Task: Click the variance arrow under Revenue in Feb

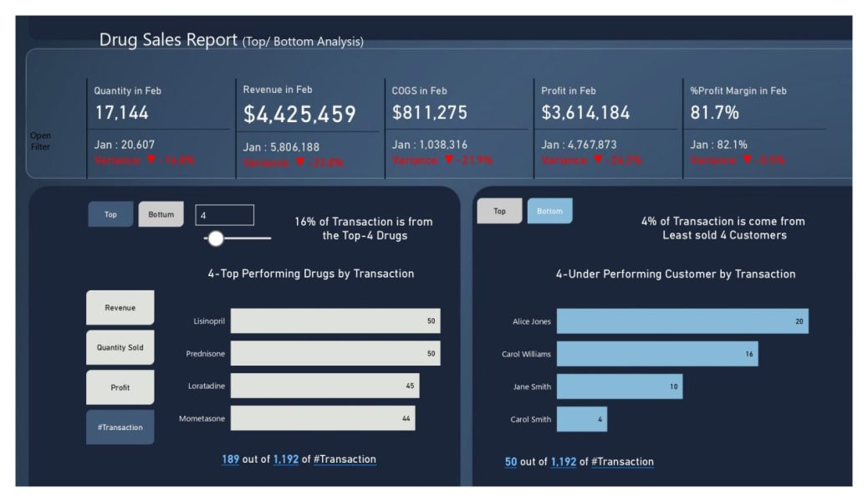Action: (300, 162)
